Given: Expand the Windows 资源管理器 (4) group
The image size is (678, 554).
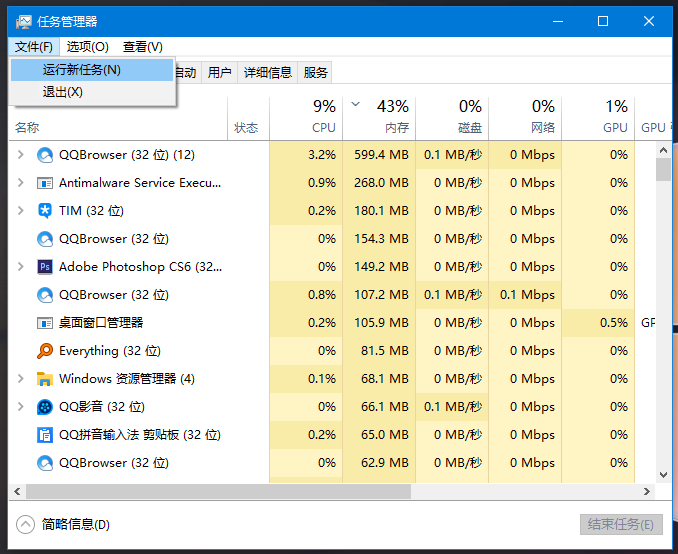Looking at the screenshot, I should click(21, 379).
